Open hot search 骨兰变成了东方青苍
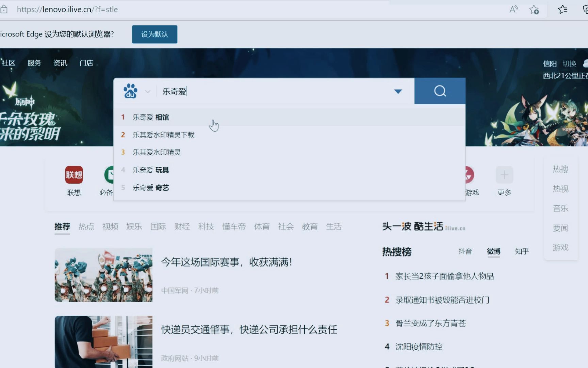This screenshot has width=588, height=368. (430, 323)
